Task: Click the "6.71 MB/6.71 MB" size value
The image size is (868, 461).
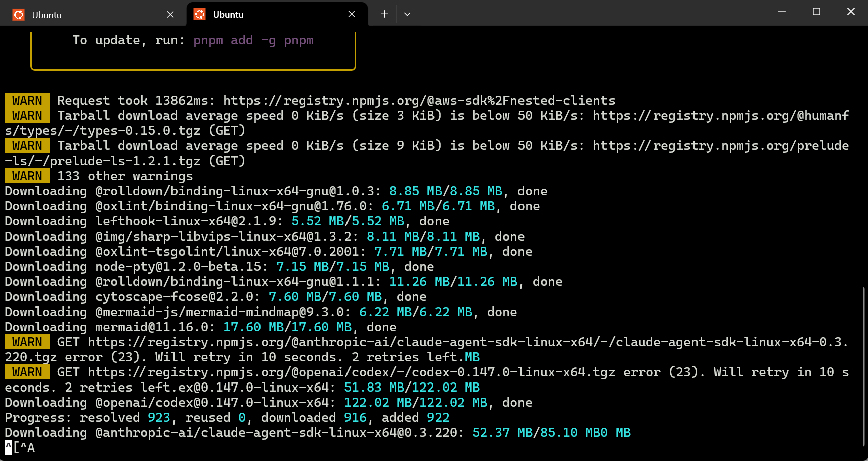Action: tap(439, 206)
